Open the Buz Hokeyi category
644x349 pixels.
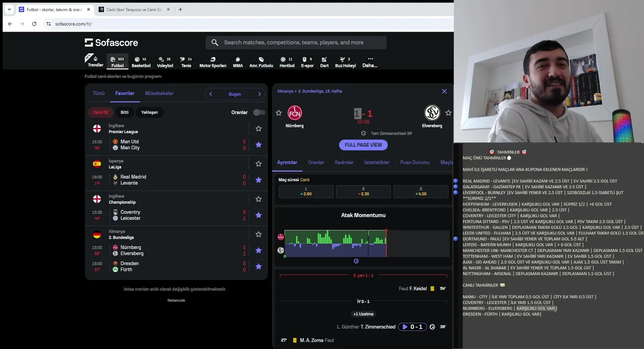tap(346, 62)
